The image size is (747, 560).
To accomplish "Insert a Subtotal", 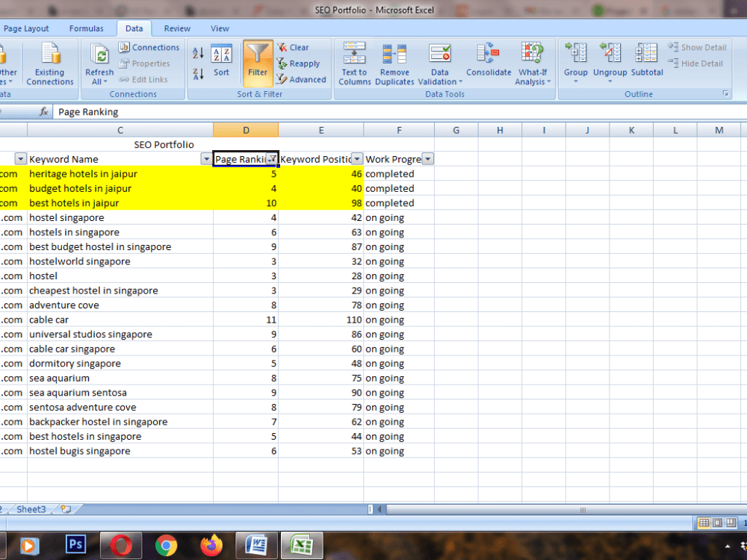I will 646,60.
